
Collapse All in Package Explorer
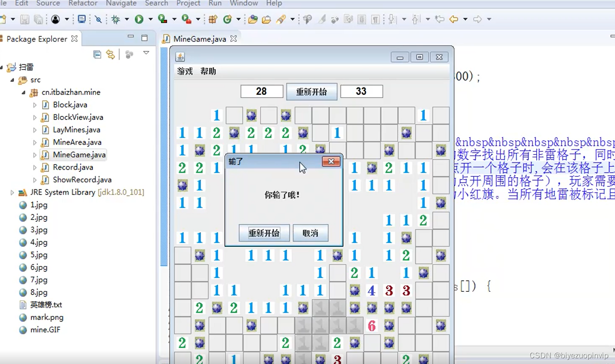[x=97, y=54]
